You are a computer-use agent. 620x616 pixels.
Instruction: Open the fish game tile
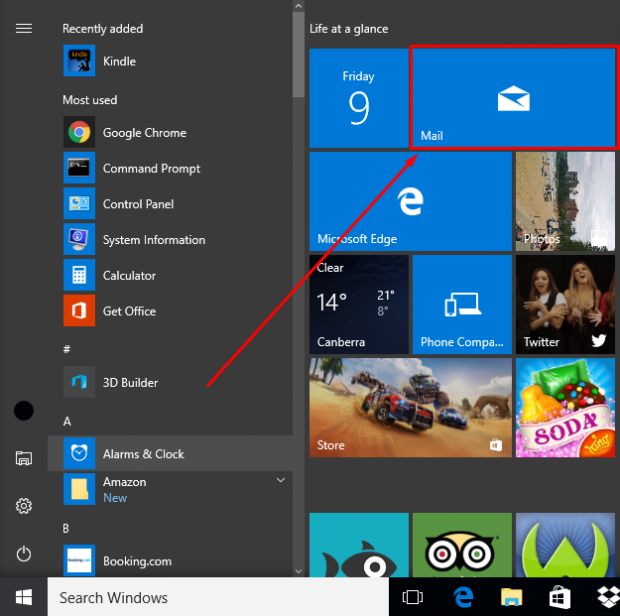[359, 545]
